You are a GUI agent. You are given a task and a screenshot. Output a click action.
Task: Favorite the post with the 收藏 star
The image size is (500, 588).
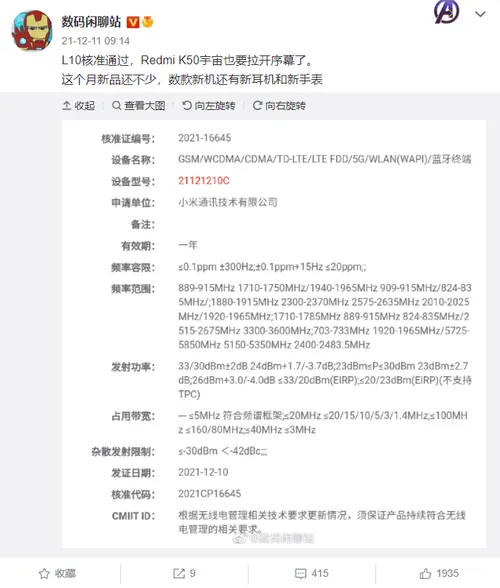click(57, 573)
